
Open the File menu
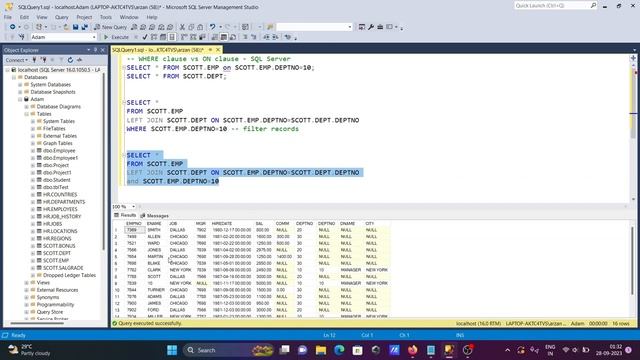(x=8, y=17)
